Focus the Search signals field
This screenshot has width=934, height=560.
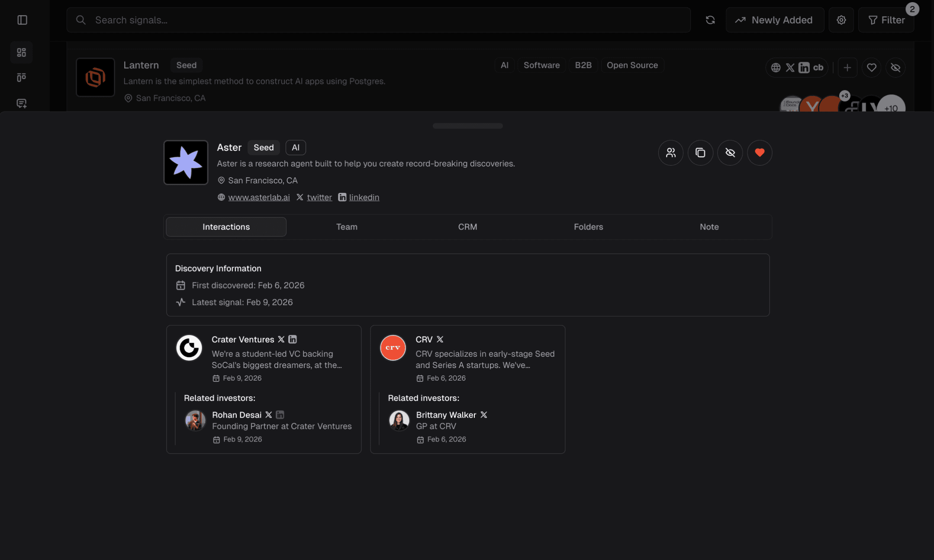[x=378, y=20]
